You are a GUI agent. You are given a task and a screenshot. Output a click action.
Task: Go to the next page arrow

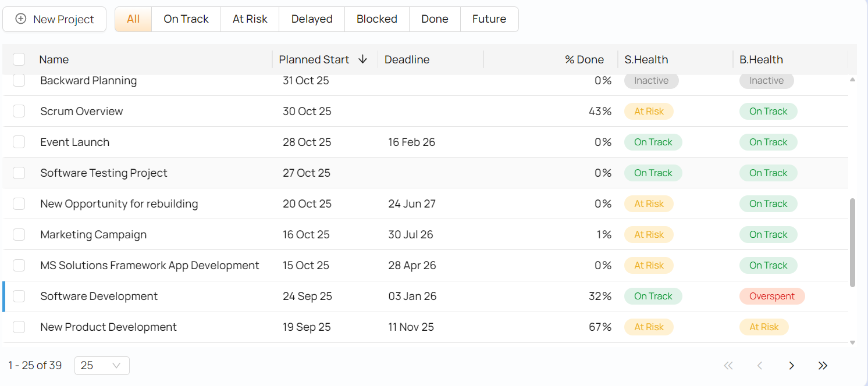pyautogui.click(x=791, y=366)
